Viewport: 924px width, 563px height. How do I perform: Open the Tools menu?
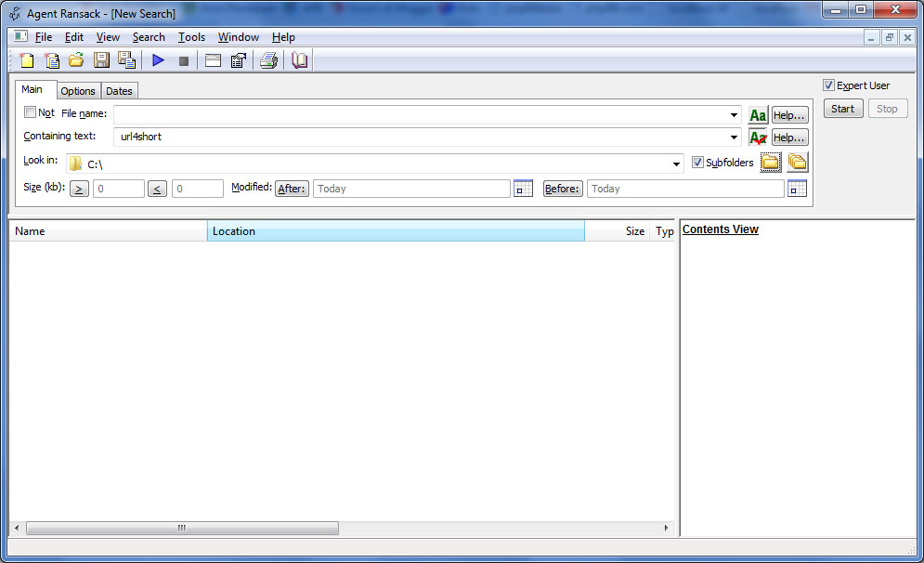point(191,37)
